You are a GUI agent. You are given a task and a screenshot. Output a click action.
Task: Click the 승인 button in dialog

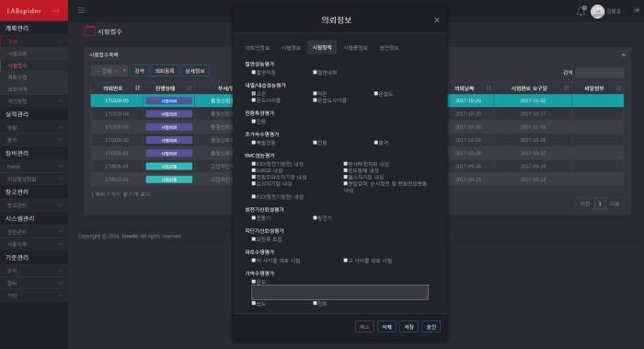431,327
